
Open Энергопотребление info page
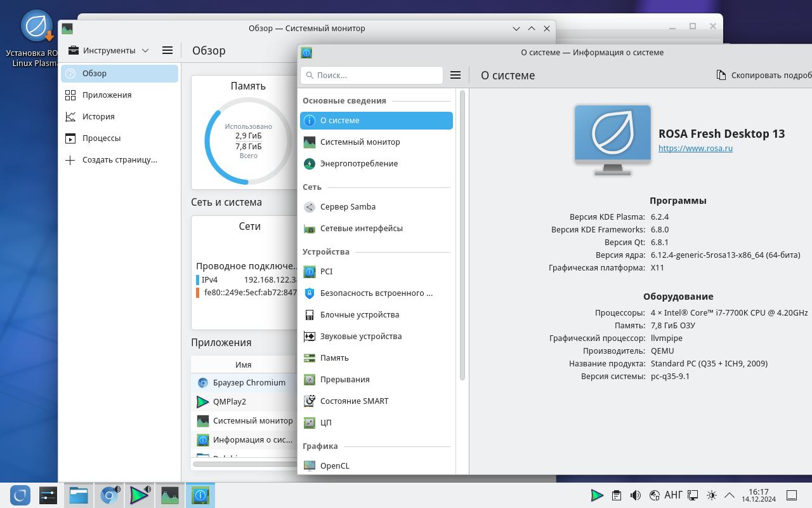coord(358,163)
